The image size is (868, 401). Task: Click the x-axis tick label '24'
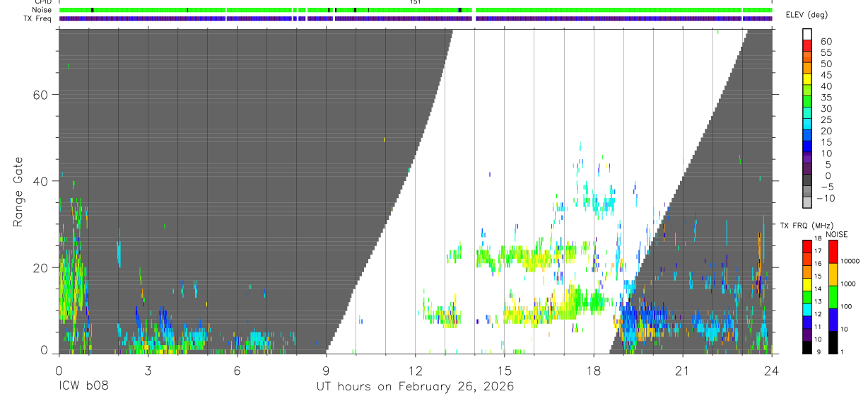771,371
